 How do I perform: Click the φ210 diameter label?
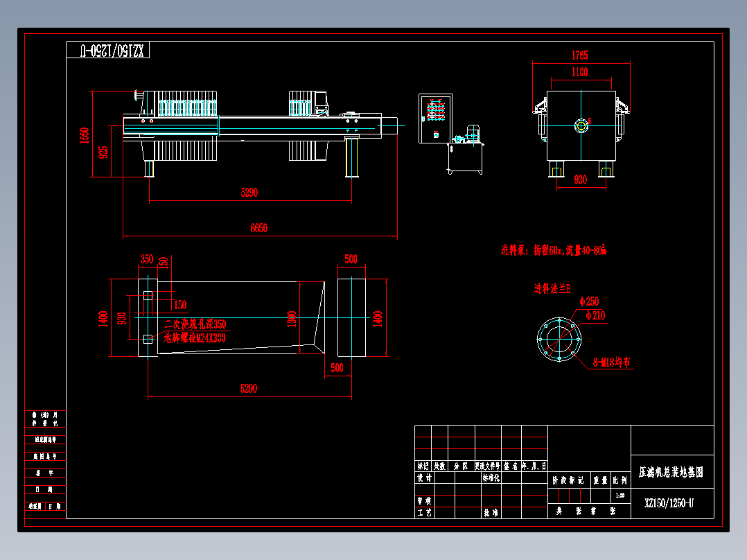[595, 315]
